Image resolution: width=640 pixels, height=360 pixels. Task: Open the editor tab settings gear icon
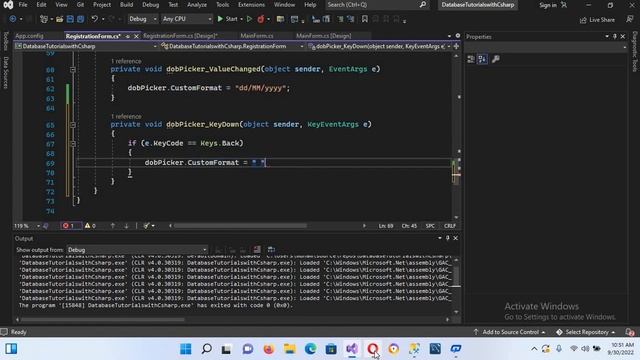(458, 36)
